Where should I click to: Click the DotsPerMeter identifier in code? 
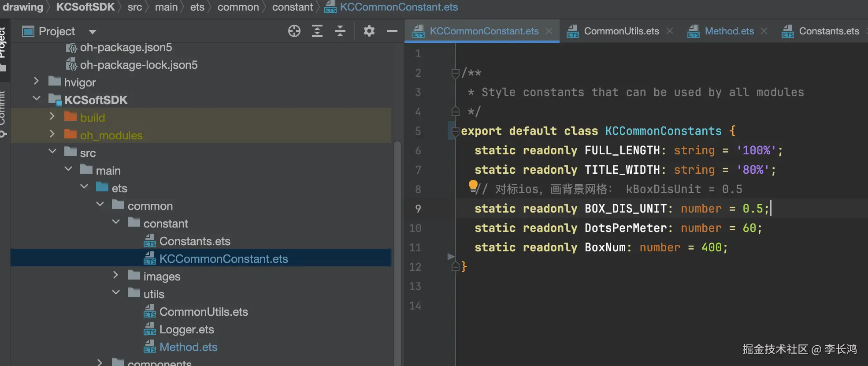(x=626, y=228)
